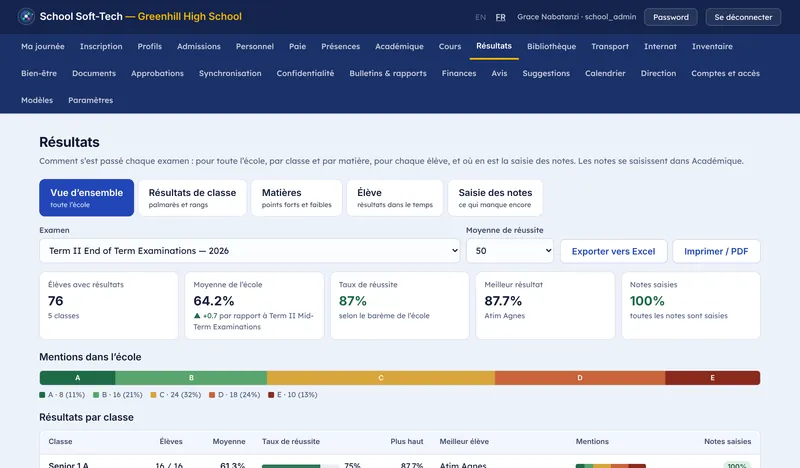Click the Password button
This screenshot has width=800, height=468.
coord(670,17)
